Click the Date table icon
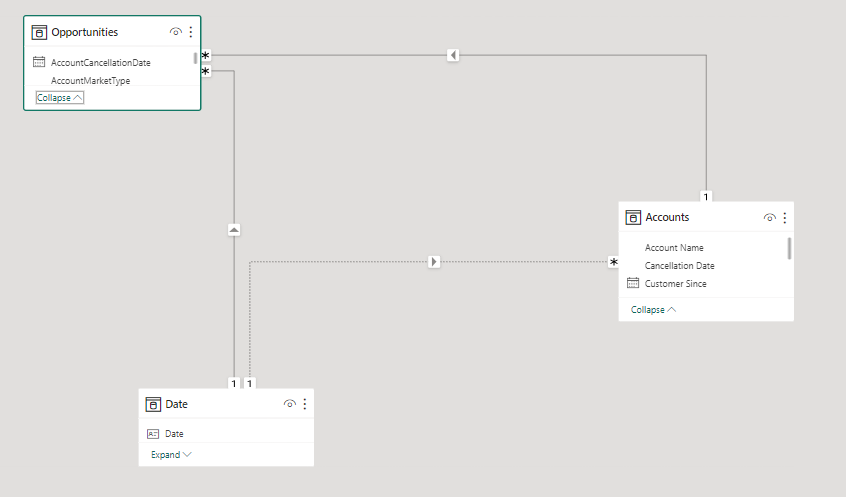This screenshot has height=497, width=846. [153, 404]
